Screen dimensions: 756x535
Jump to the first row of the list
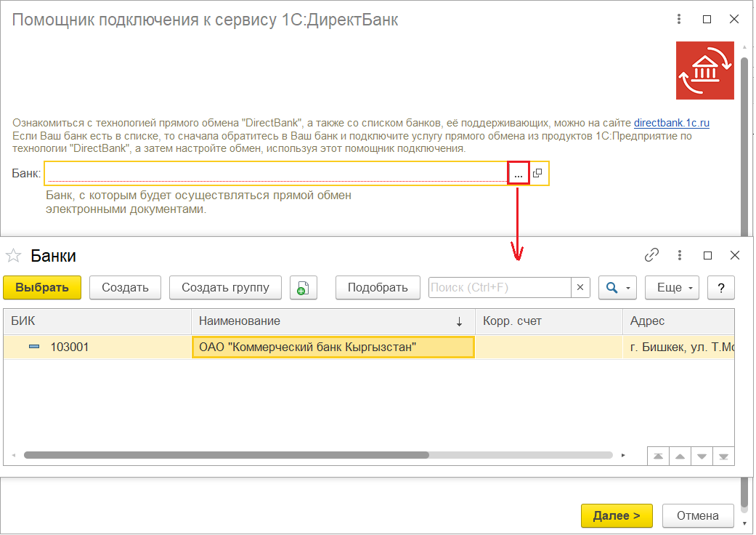658,456
